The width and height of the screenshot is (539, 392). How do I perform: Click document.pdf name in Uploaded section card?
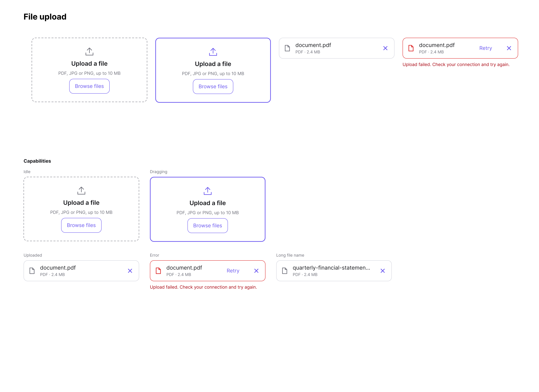58,268
